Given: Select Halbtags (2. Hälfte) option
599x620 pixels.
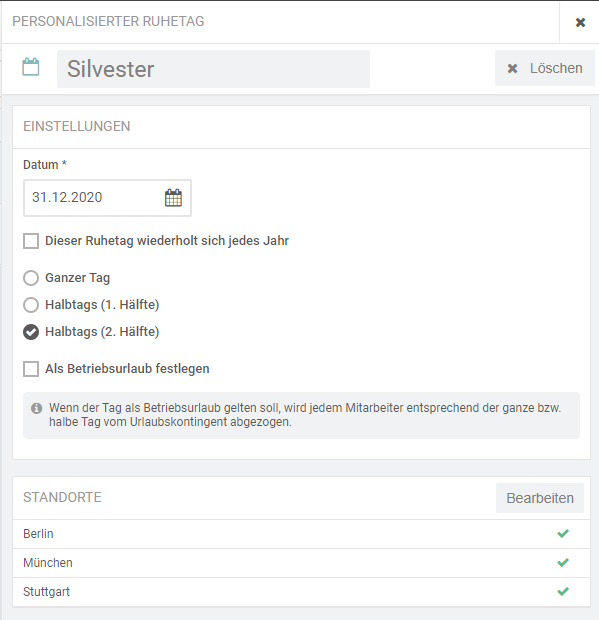Looking at the screenshot, I should [31, 332].
